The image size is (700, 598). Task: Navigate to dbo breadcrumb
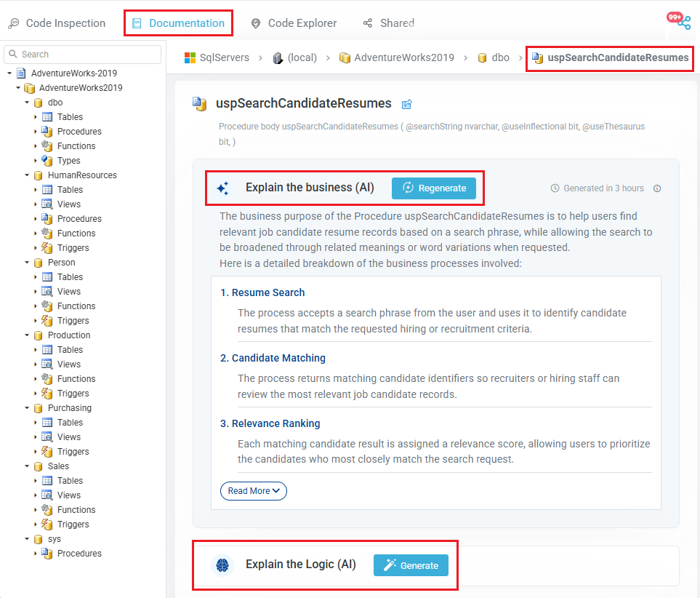(500, 57)
